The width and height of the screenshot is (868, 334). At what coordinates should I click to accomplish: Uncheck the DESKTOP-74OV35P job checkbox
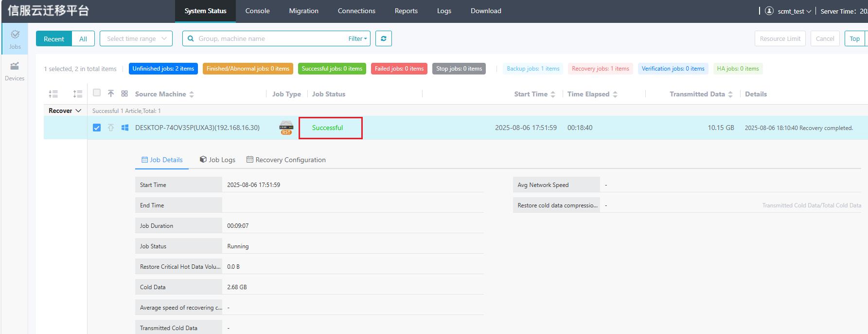(x=97, y=128)
